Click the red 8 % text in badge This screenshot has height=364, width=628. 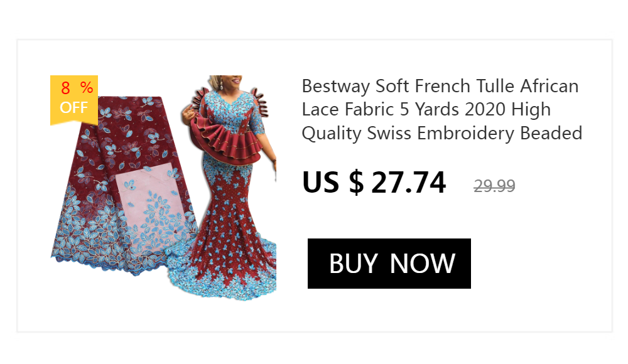[77, 88]
